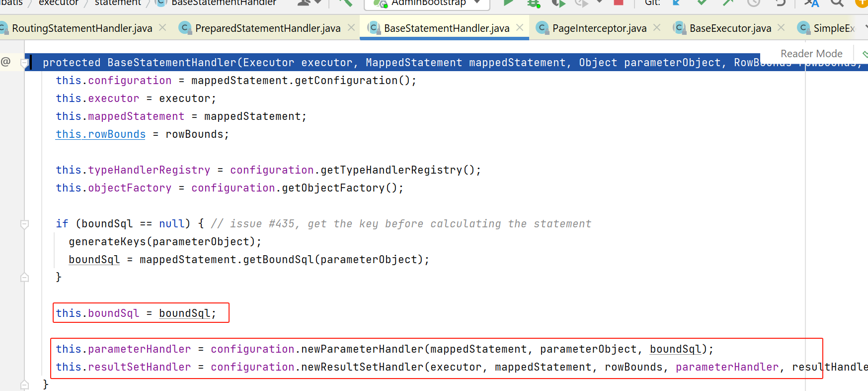Image resolution: width=868 pixels, height=391 pixels.
Task: Switch to RoutingStatementHandler.java tab
Action: [x=82, y=28]
